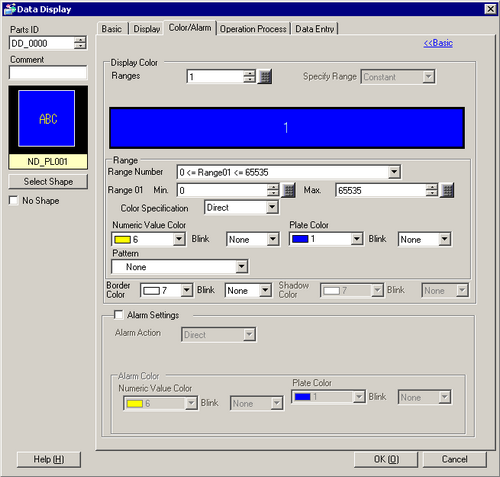Screen dimensions: 500x477
Task: Confirm with the OK (O) button
Action: [x=386, y=459]
